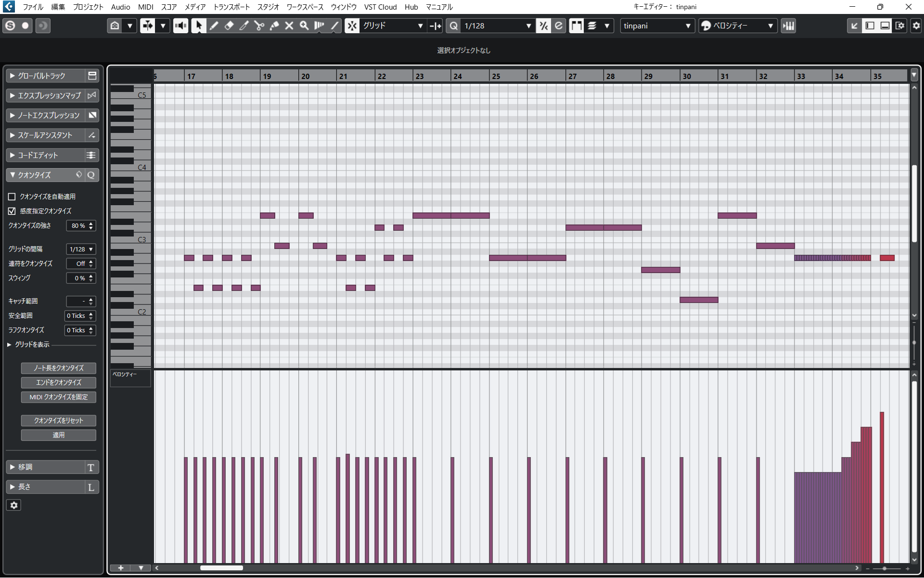
Task: Open editor setup gear in toolbar
Action: point(916,26)
